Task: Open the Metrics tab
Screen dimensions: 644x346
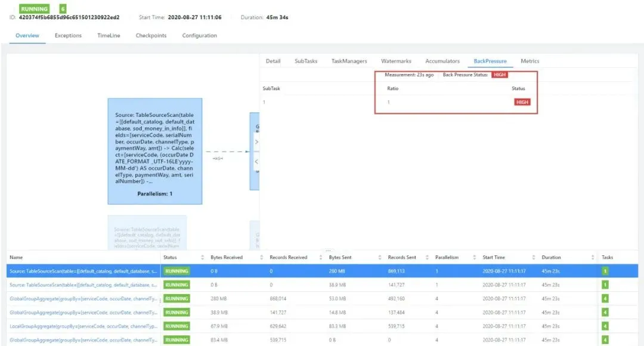Action: 530,61
